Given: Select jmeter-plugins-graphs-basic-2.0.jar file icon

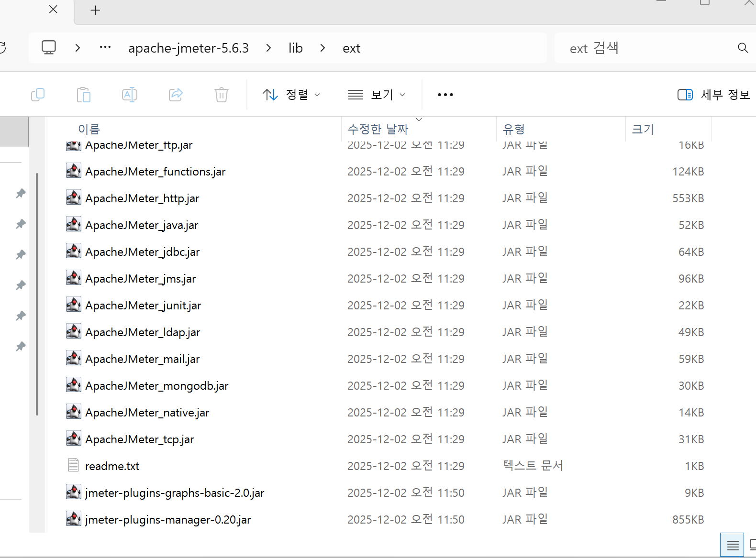Looking at the screenshot, I should (74, 492).
